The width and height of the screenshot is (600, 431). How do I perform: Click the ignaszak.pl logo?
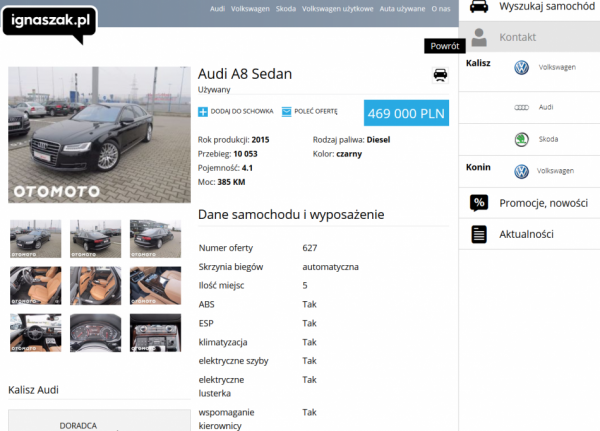pos(50,24)
